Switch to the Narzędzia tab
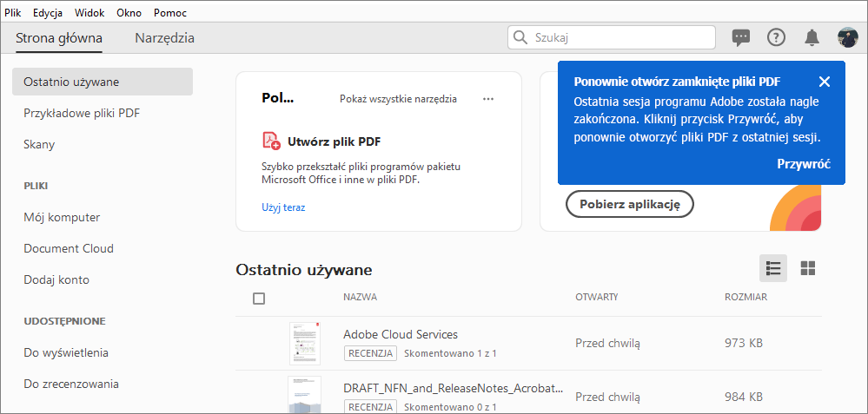Screen dimensions: 868x414 point(164,38)
